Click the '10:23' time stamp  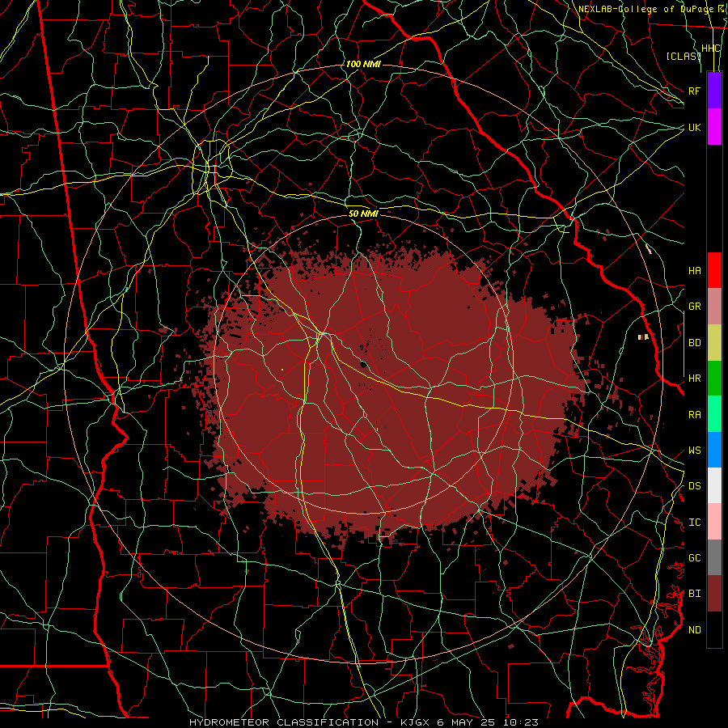coord(519,722)
